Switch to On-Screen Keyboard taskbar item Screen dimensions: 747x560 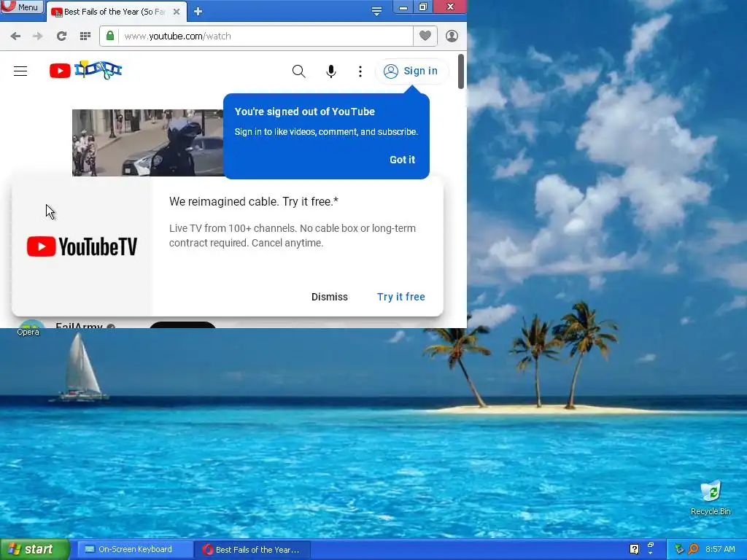135,550
